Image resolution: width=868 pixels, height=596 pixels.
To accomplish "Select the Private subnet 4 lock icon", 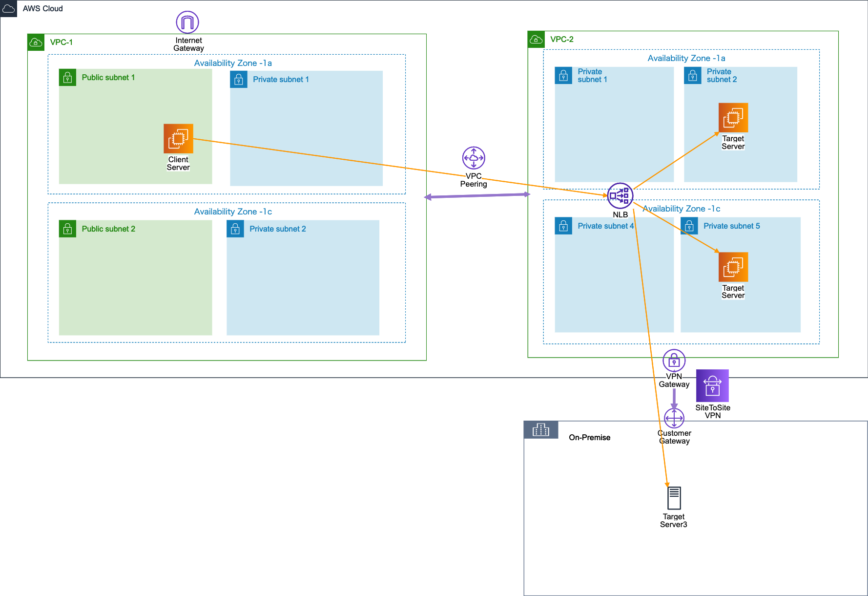I will point(563,226).
